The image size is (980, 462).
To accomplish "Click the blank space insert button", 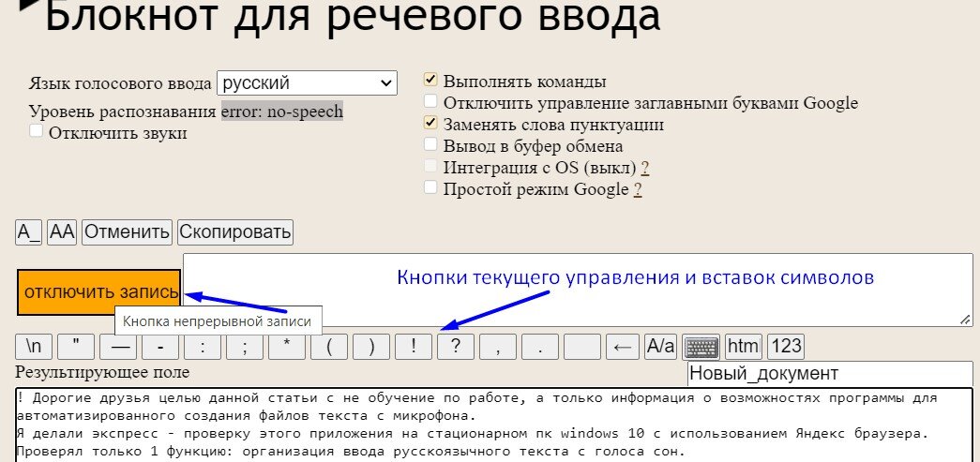I will (582, 347).
